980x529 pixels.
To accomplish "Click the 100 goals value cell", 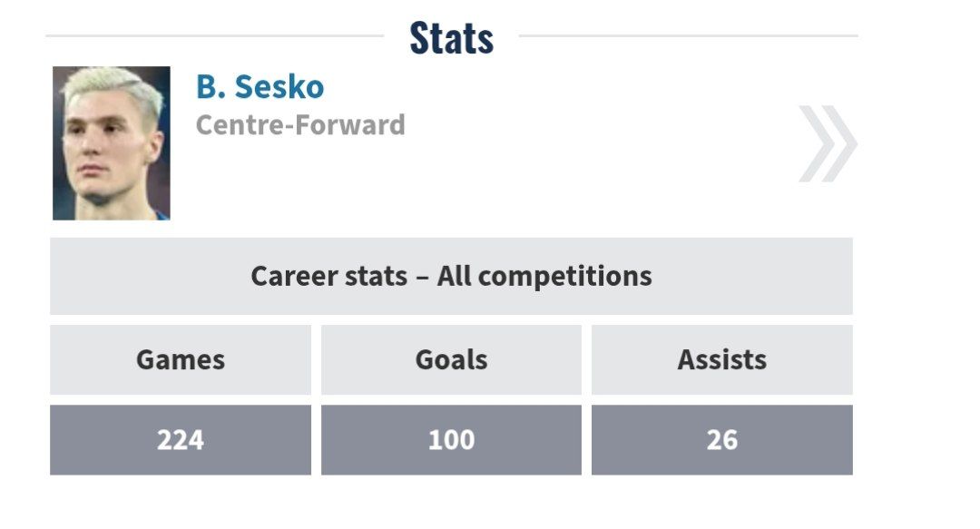I will point(451,440).
